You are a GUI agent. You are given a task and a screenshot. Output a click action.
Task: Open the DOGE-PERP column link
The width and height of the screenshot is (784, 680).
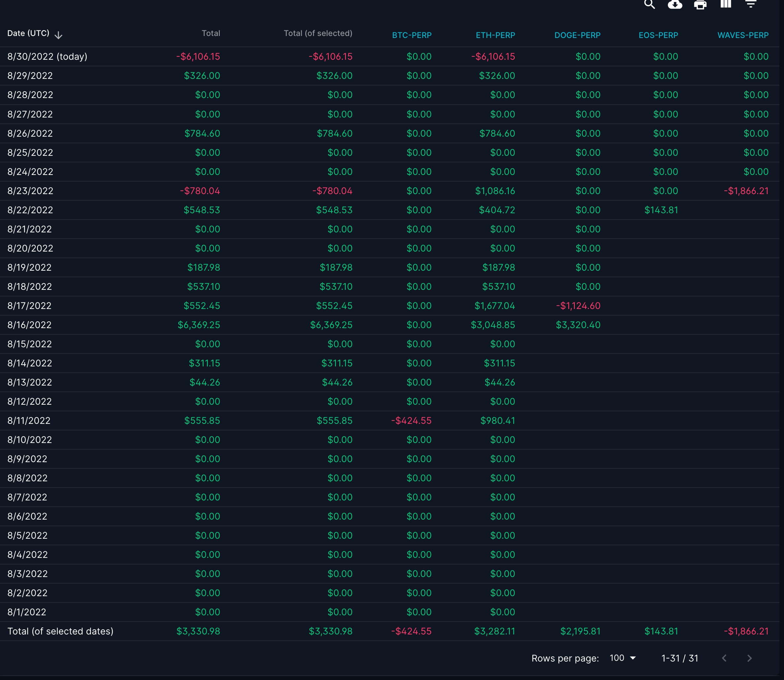577,35
